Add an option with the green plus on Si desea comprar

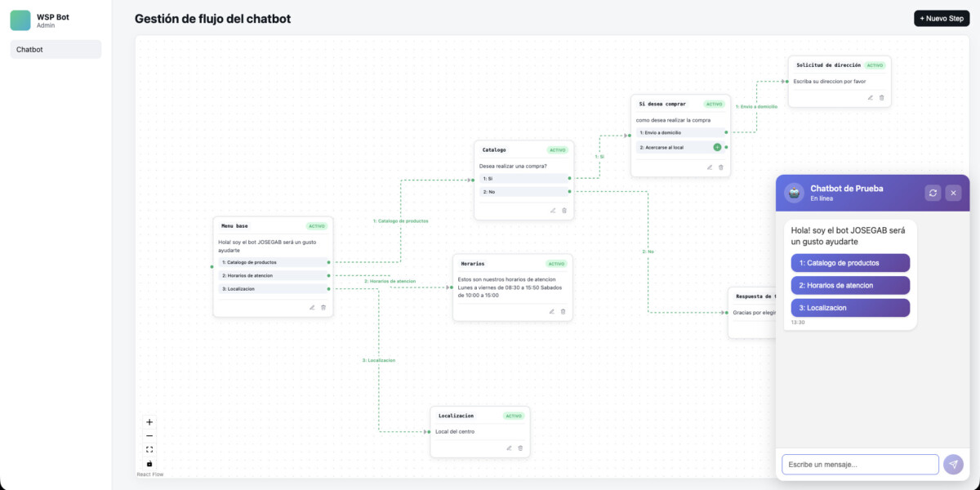[716, 147]
